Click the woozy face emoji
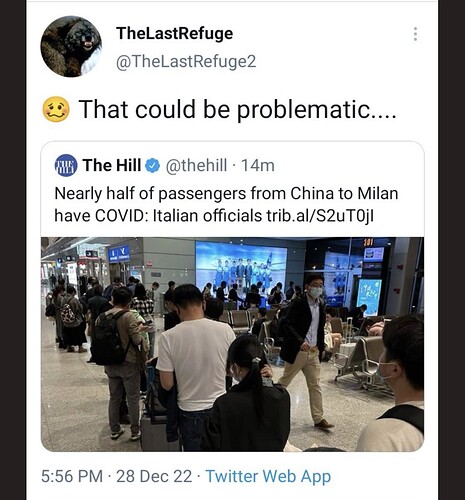This screenshot has width=465, height=500. click(56, 109)
